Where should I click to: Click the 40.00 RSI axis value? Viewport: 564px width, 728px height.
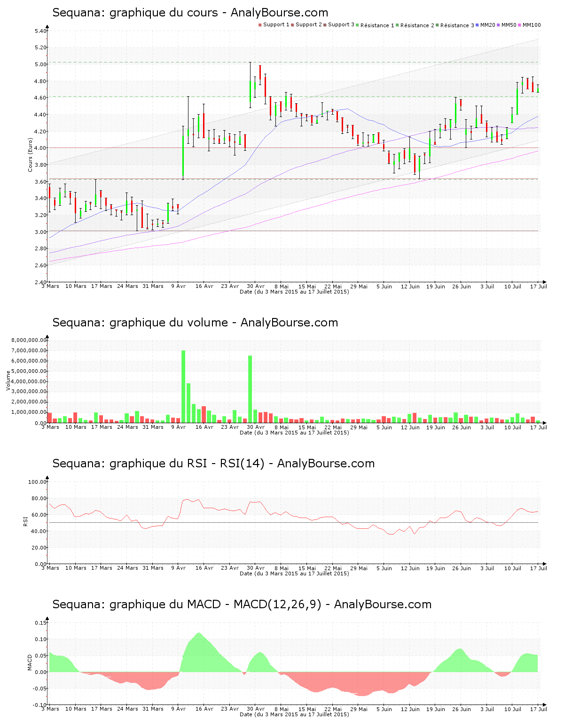point(39,531)
